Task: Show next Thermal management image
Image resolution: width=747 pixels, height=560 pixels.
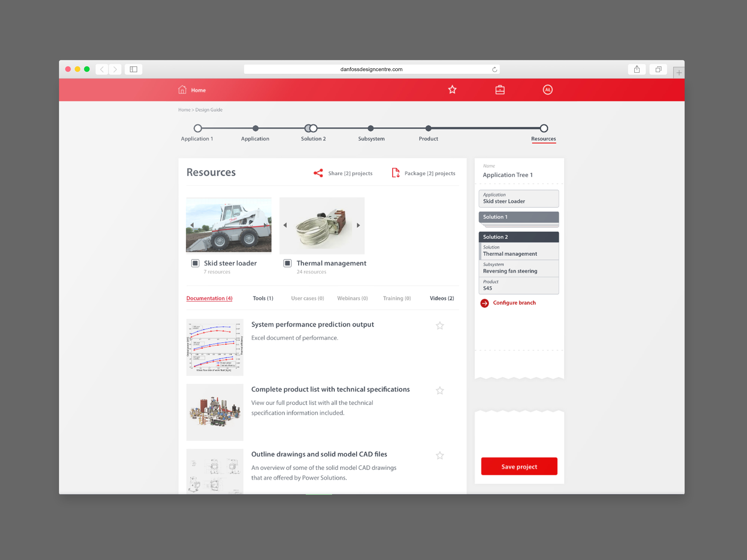Action: tap(358, 225)
